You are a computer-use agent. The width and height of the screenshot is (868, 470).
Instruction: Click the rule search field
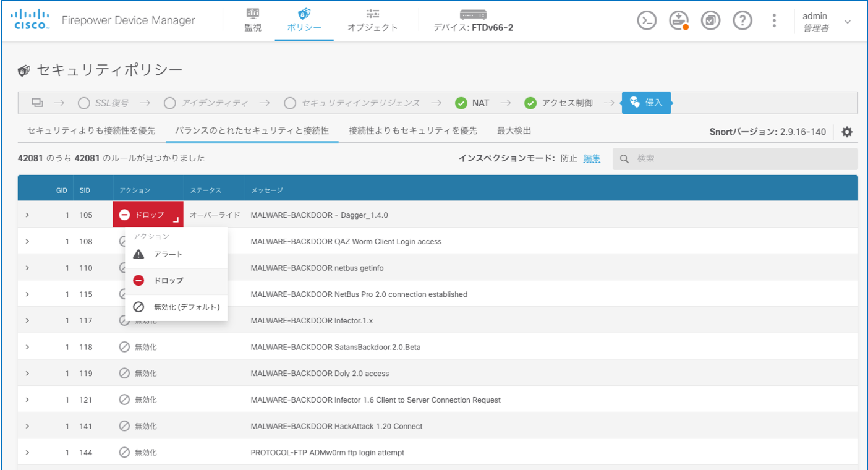pos(742,159)
